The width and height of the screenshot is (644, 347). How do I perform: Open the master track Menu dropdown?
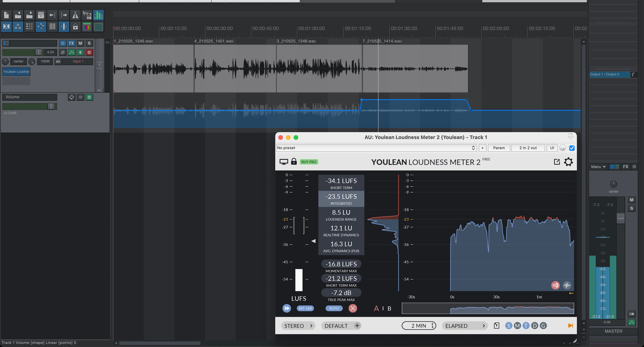pos(598,167)
